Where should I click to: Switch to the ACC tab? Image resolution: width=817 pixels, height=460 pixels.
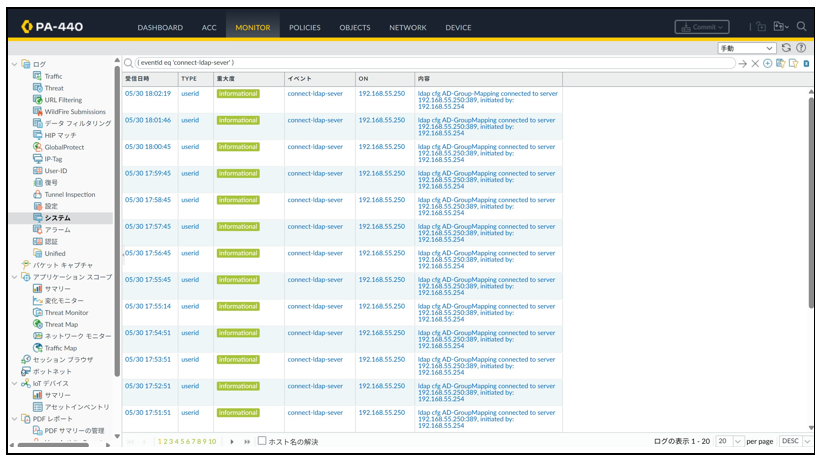coord(209,28)
